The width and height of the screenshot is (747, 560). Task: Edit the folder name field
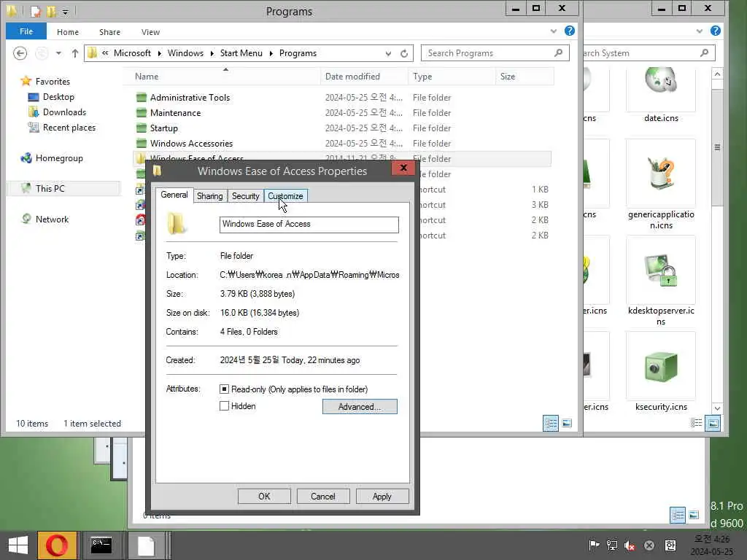pyautogui.click(x=309, y=225)
